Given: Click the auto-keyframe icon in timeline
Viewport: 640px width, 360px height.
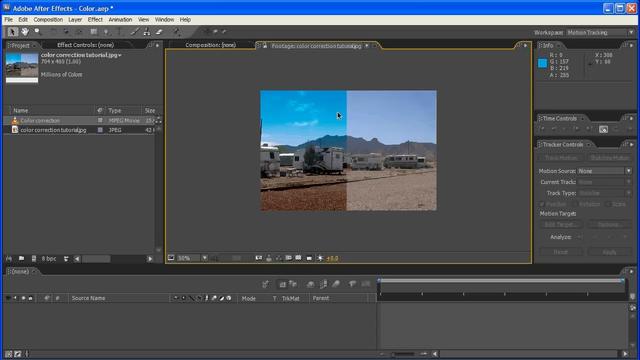Looking at the screenshot, I should [366, 284].
